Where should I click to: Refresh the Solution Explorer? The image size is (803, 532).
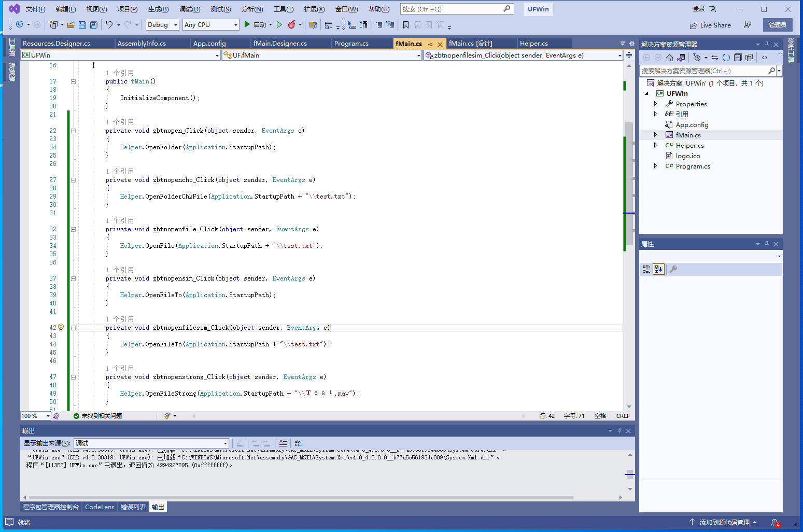[726, 58]
